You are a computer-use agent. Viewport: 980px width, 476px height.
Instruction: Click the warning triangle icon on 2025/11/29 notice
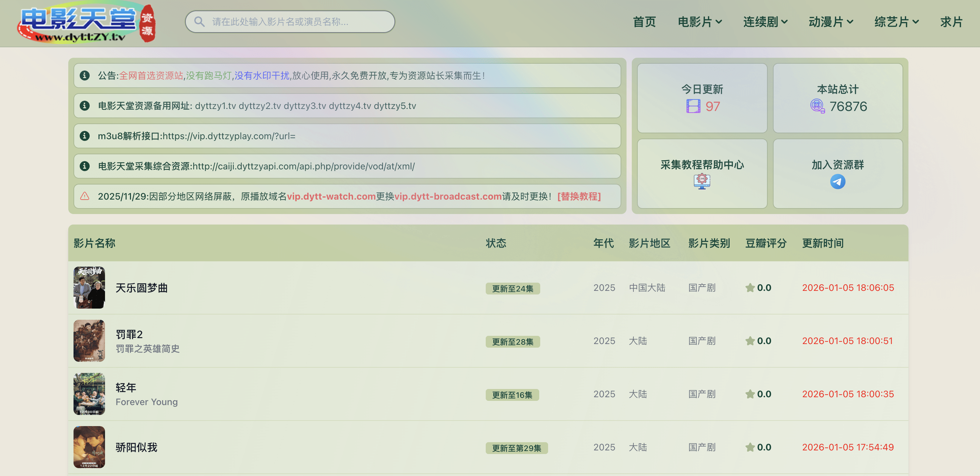84,196
